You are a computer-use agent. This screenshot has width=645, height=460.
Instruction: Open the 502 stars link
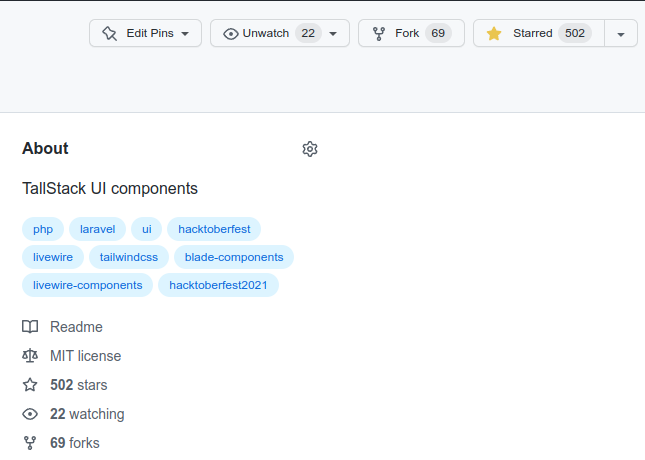pos(79,385)
